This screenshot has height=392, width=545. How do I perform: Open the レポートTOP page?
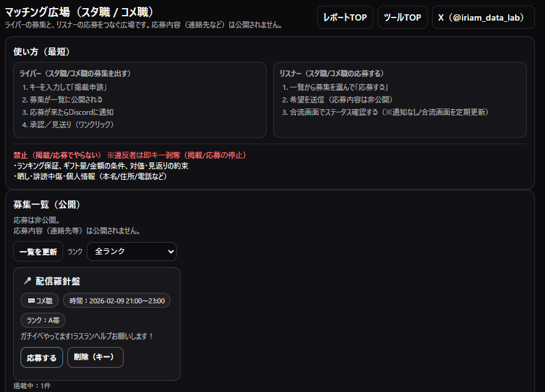coord(345,17)
